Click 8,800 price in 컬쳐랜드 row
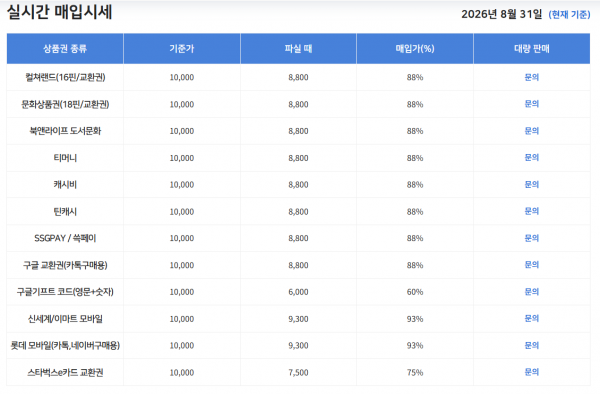Screen dimensions: 600x394 point(298,77)
